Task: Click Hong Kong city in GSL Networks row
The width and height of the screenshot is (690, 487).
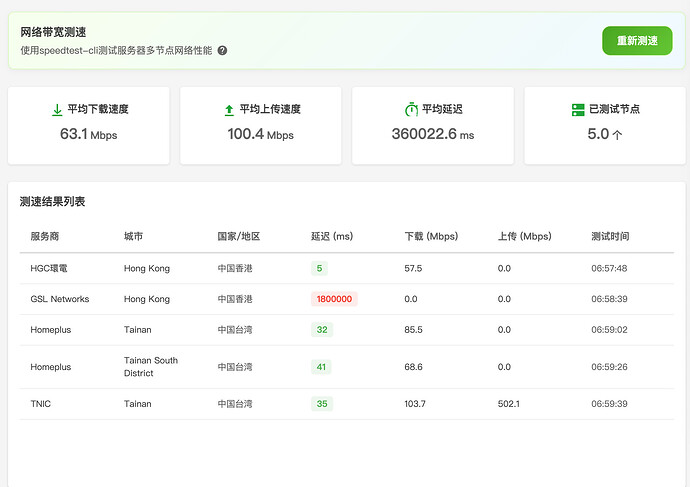Action: 147,299
